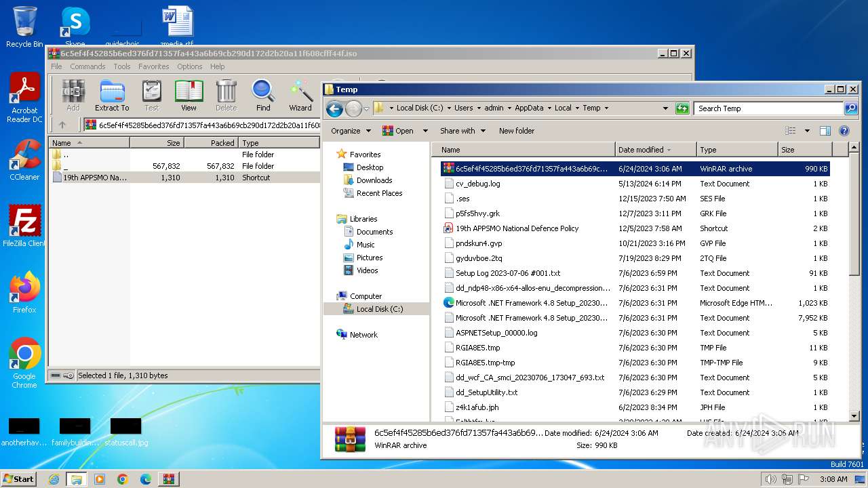Select Local Disk (C:) in navigation pane
Screen dimensions: 868x488
[x=379, y=309]
